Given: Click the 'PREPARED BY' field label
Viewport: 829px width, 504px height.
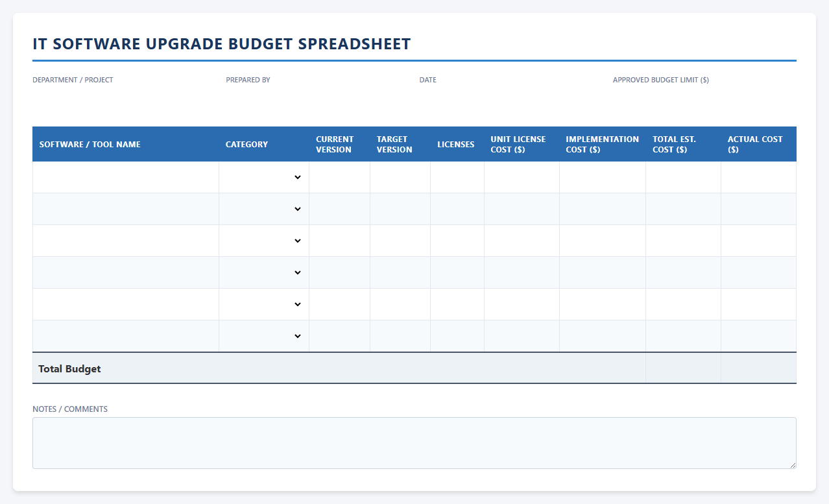Looking at the screenshot, I should (x=248, y=80).
